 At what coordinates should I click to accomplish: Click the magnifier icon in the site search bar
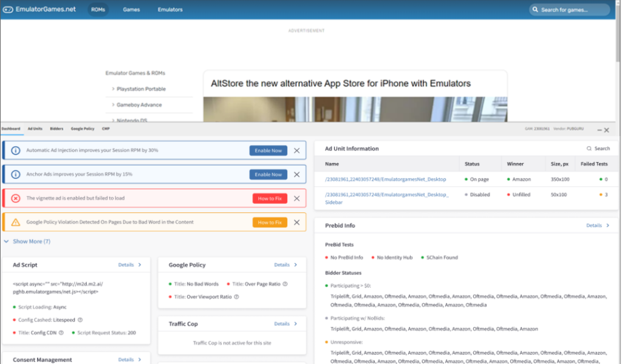click(535, 10)
